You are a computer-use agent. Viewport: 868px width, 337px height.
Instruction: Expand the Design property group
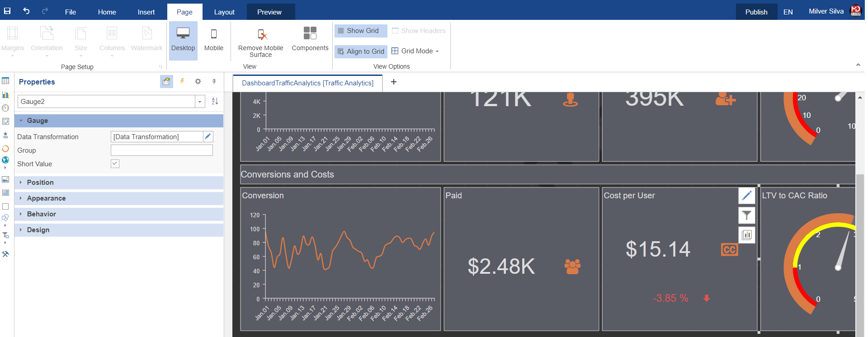tap(119, 230)
